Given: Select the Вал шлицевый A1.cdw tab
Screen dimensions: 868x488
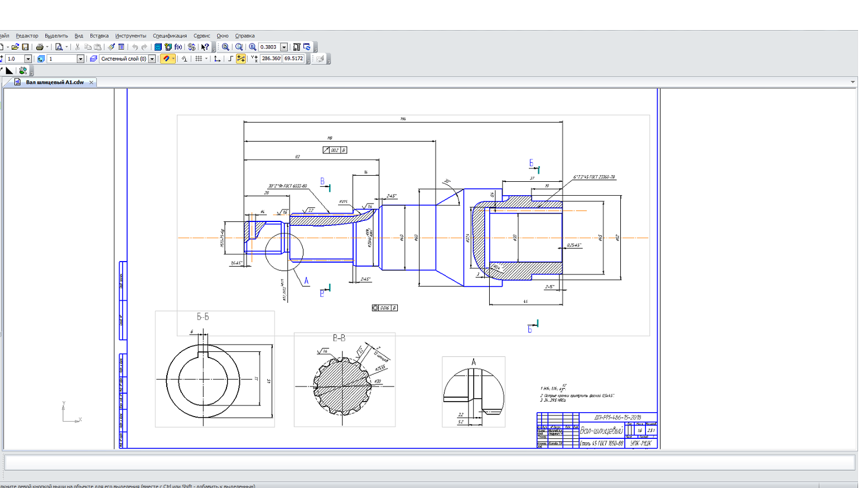Looking at the screenshot, I should tap(54, 82).
